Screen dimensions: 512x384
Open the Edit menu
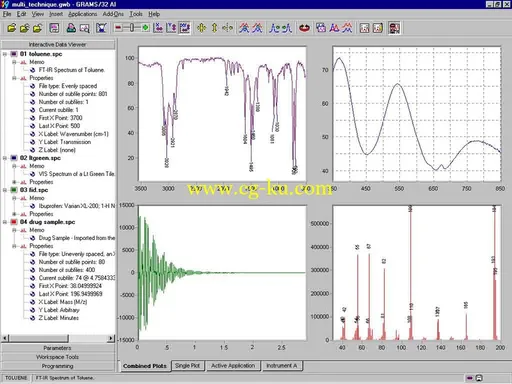[x=22, y=14]
